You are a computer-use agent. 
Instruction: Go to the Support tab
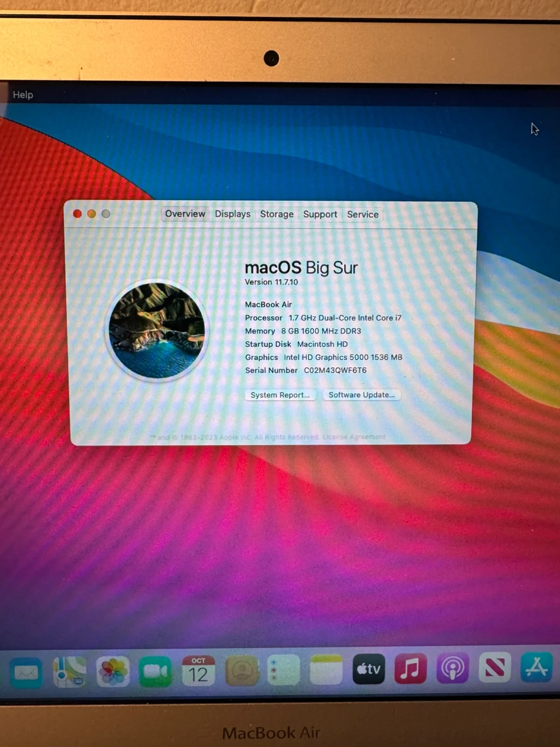(x=320, y=214)
